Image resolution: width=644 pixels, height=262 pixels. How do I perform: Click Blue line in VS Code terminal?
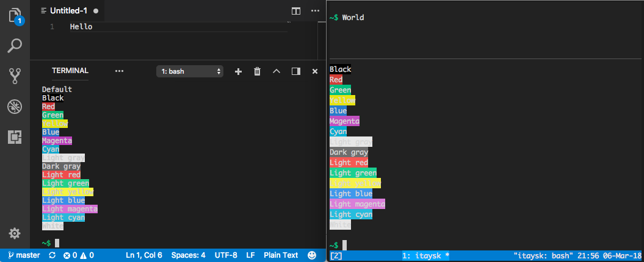[x=51, y=132]
